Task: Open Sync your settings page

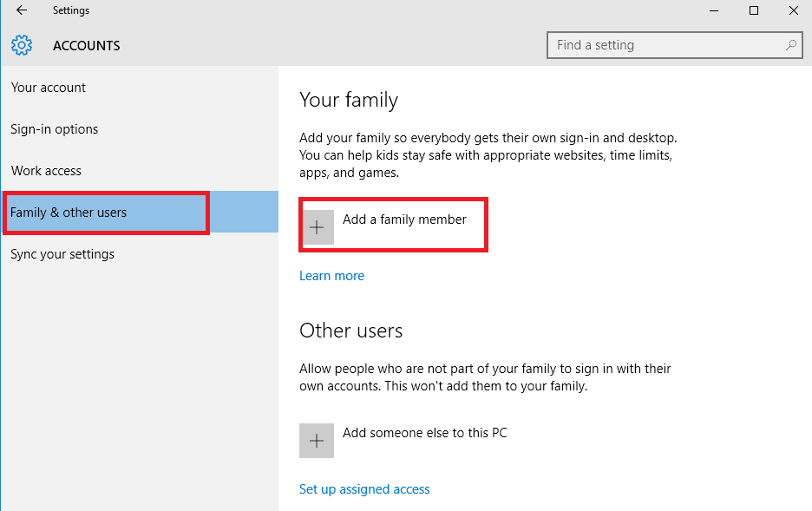Action: tap(62, 254)
